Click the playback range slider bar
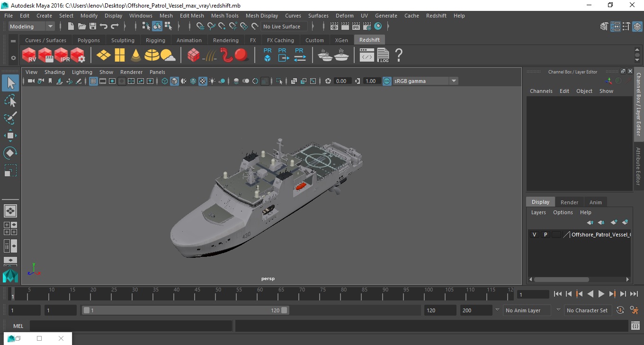The width and height of the screenshot is (644, 345). [185, 310]
